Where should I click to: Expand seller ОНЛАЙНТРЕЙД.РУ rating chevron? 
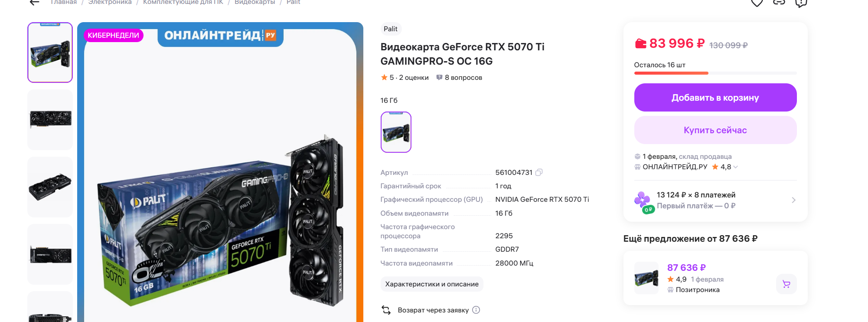tap(735, 167)
